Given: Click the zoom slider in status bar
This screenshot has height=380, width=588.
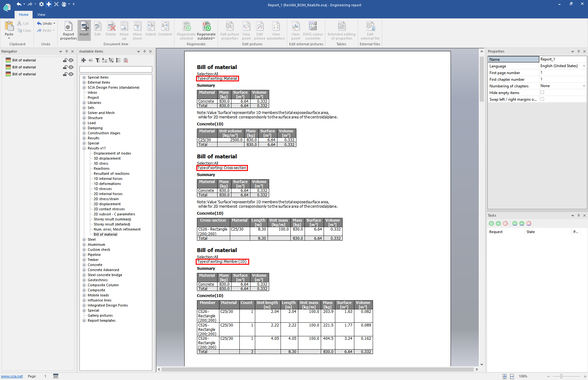Looking at the screenshot, I should click(561, 376).
